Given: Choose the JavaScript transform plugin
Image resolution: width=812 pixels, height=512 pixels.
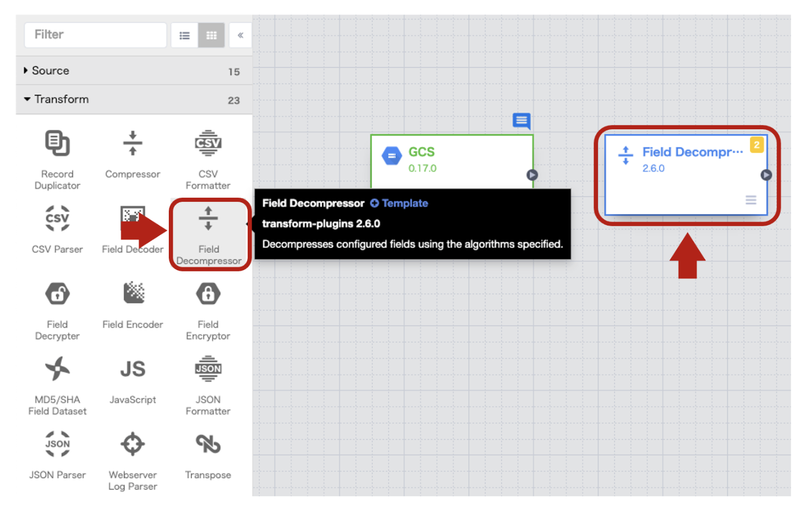Looking at the screenshot, I should click(133, 380).
